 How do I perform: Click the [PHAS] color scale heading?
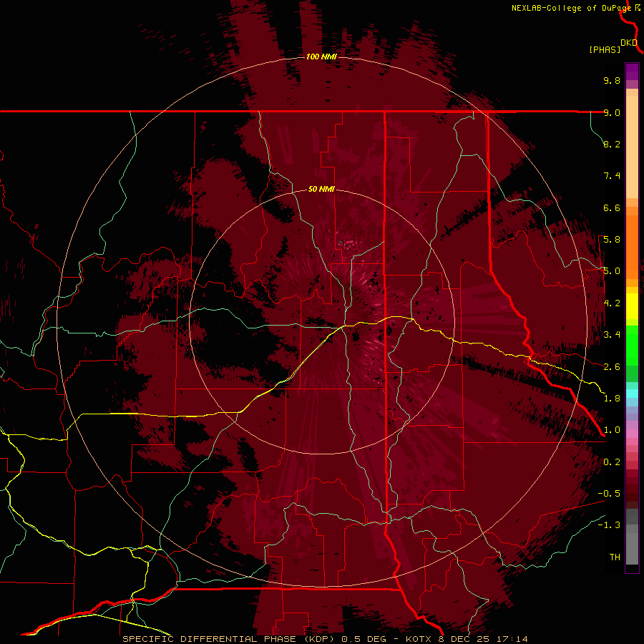pyautogui.click(x=605, y=49)
